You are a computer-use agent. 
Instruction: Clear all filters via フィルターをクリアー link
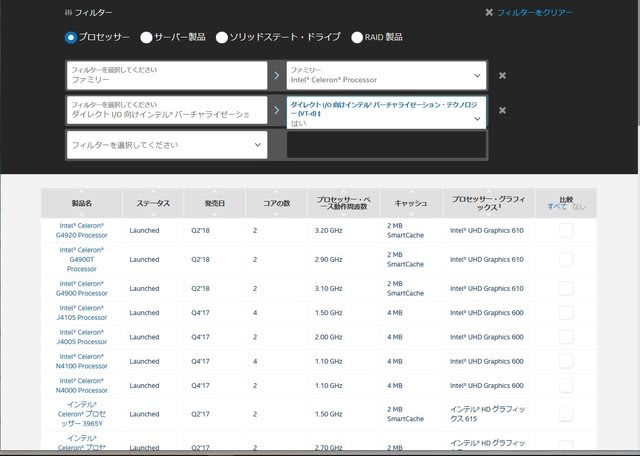click(535, 13)
